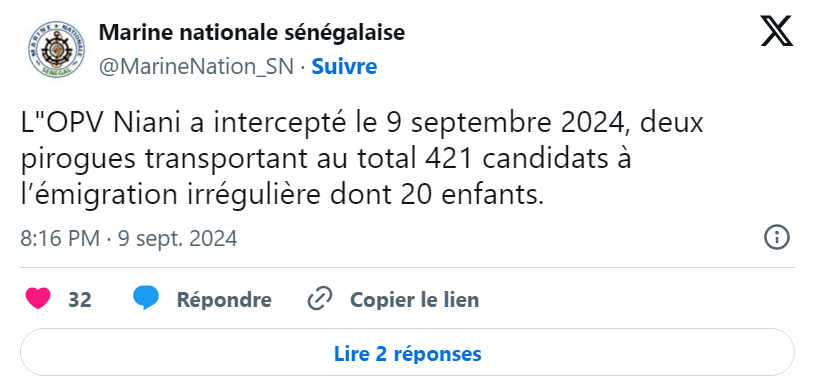The width and height of the screenshot is (814, 388).
Task: Click the phrase 421 candidats in tweet
Action: tap(526, 160)
